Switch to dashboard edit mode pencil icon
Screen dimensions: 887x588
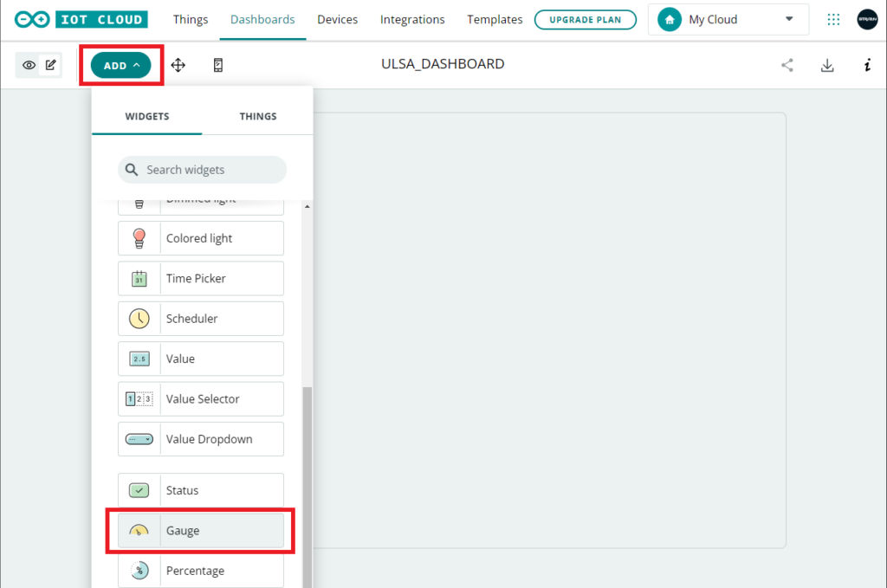pyautogui.click(x=51, y=65)
